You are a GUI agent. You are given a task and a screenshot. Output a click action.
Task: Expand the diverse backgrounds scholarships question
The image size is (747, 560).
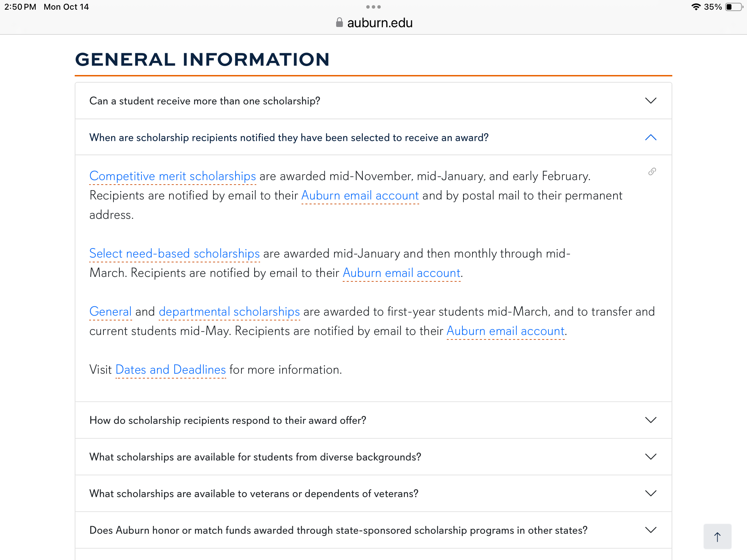(373, 457)
